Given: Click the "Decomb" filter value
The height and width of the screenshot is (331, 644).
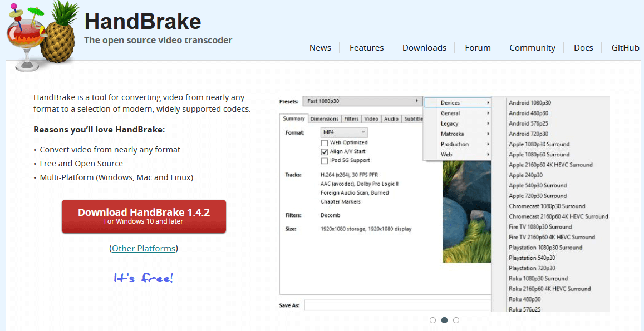Looking at the screenshot, I should pos(330,215).
